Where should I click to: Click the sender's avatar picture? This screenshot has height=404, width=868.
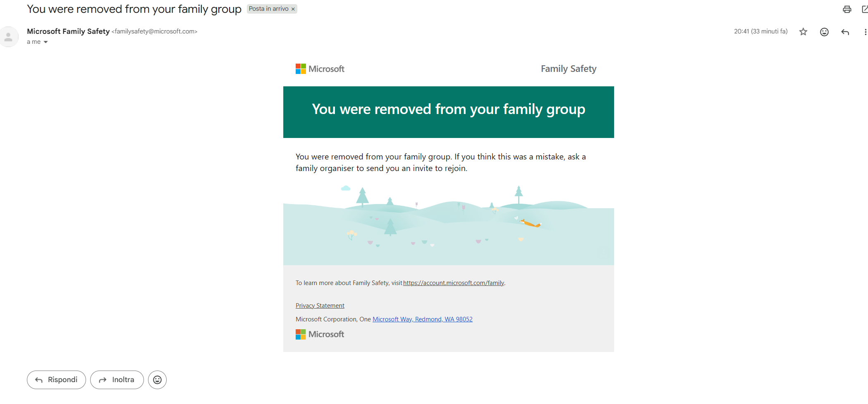point(9,37)
